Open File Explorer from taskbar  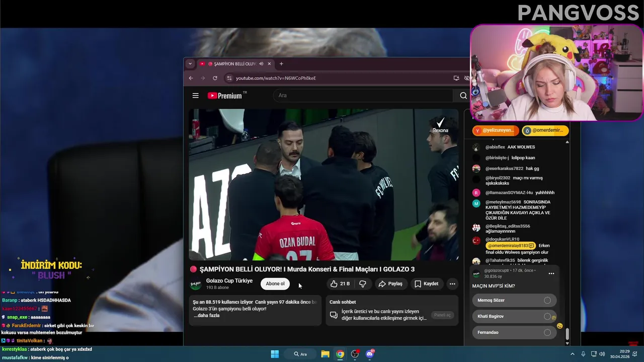(x=326, y=354)
